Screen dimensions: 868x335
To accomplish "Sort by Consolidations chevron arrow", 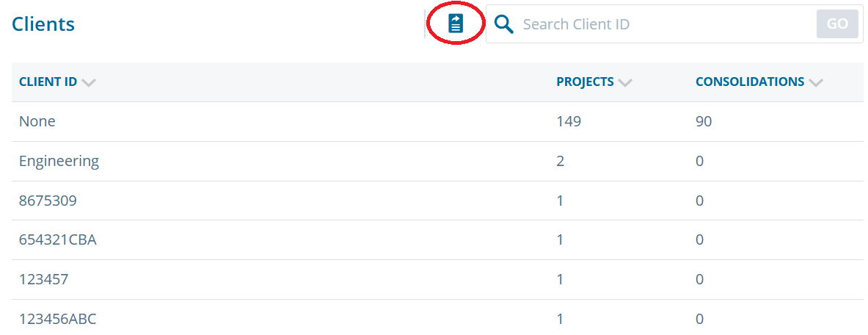I will coord(815,82).
